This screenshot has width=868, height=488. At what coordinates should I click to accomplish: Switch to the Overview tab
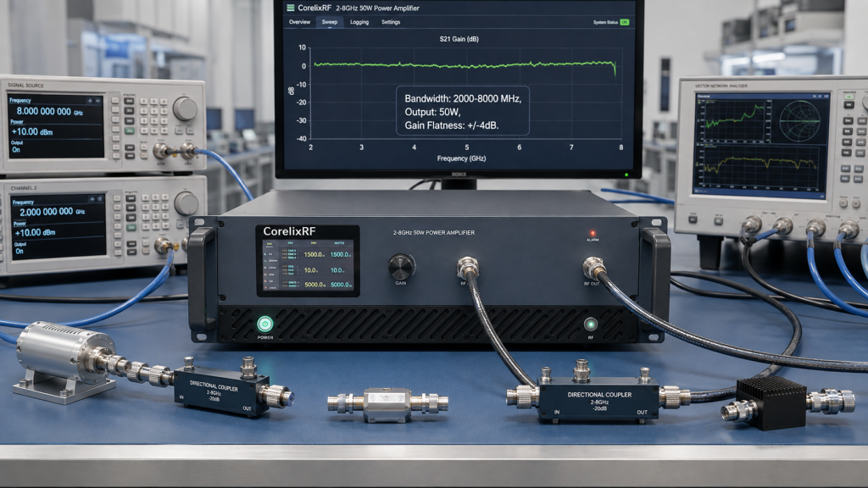tap(299, 22)
